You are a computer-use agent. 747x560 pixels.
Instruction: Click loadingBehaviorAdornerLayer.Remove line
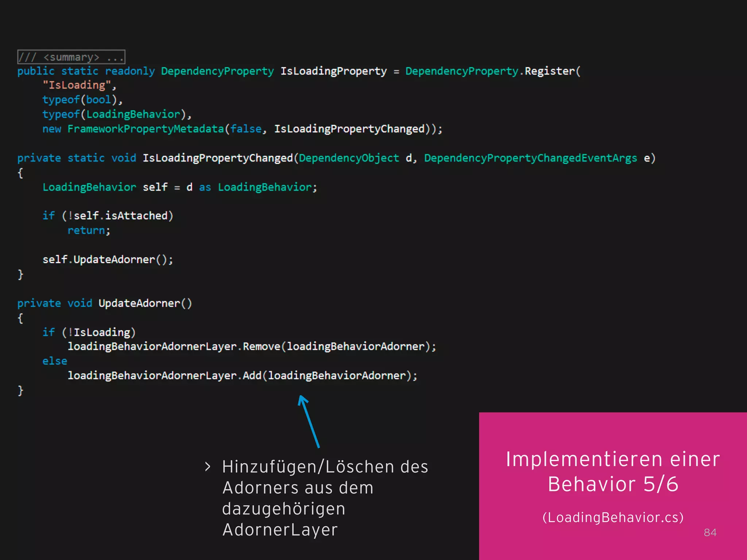(252, 346)
